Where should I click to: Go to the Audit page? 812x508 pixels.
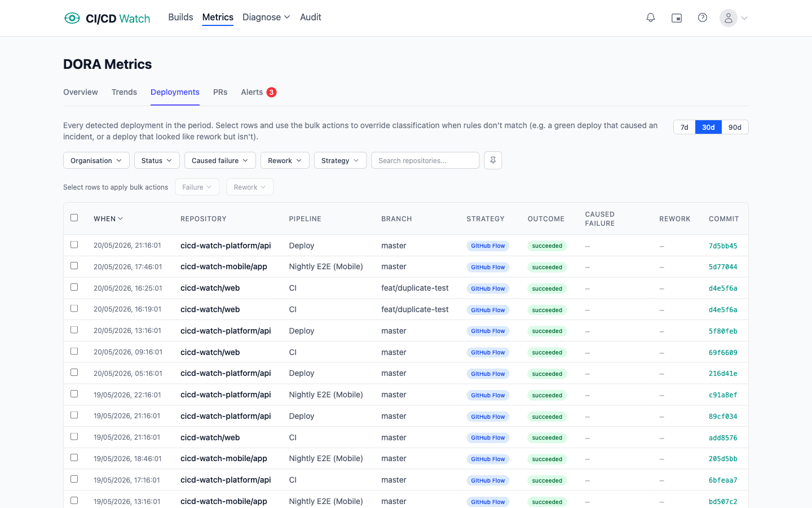[311, 17]
